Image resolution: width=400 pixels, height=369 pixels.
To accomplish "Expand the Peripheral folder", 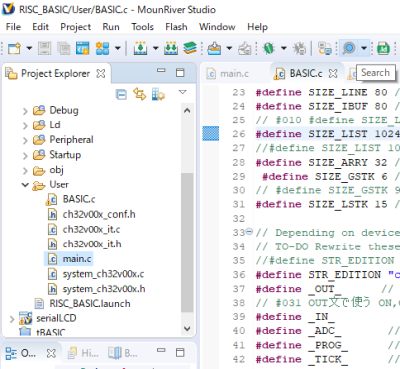I will coord(25,140).
